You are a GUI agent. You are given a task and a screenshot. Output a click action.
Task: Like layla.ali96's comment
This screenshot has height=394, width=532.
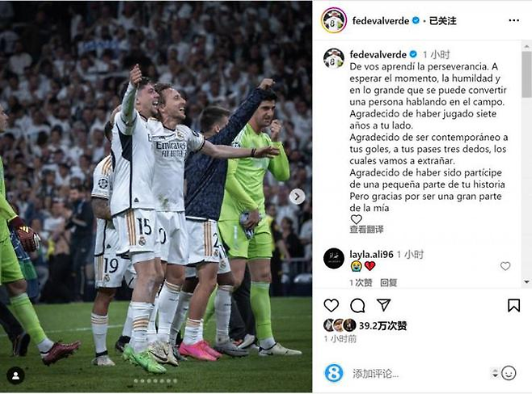point(505,266)
